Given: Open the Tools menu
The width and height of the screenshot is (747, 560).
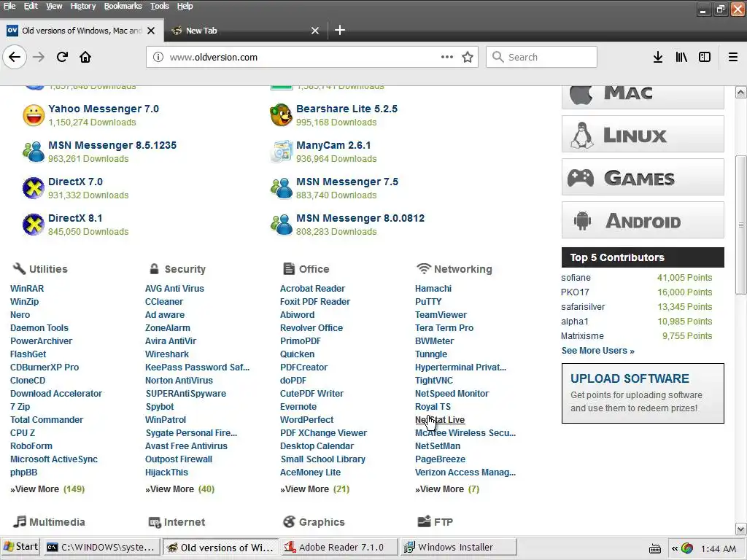Looking at the screenshot, I should (x=160, y=6).
